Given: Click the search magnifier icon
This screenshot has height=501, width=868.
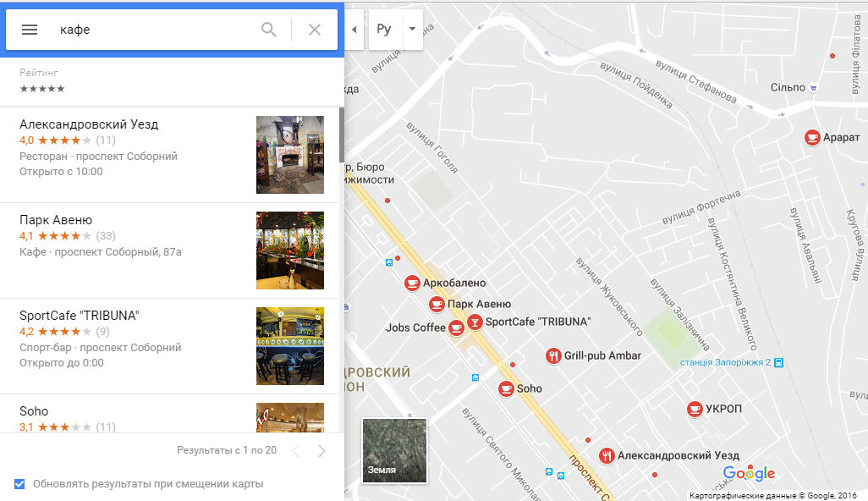Looking at the screenshot, I should [x=268, y=29].
